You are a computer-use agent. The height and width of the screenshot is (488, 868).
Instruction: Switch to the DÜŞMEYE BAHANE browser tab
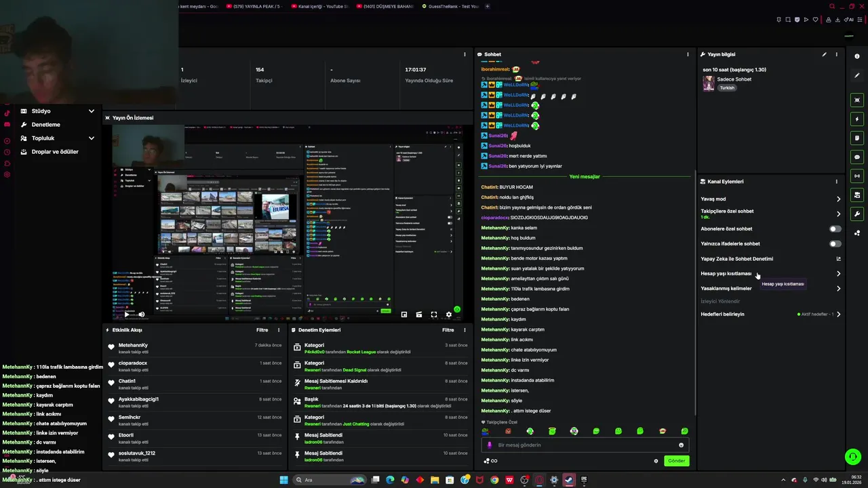point(385,6)
